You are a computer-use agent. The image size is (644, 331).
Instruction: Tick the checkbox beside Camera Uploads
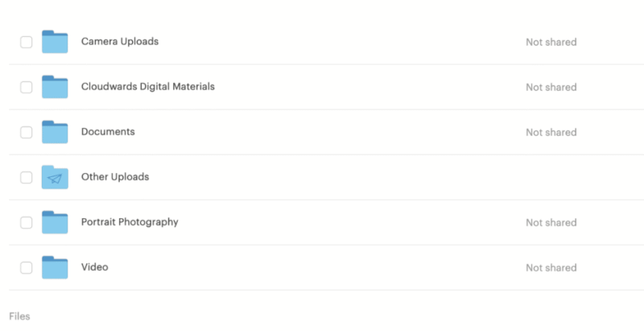(x=27, y=42)
